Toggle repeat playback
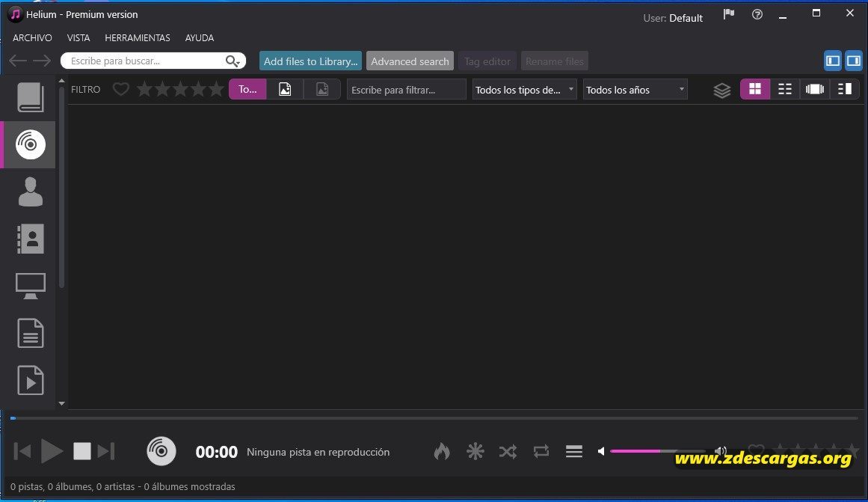 (x=541, y=452)
